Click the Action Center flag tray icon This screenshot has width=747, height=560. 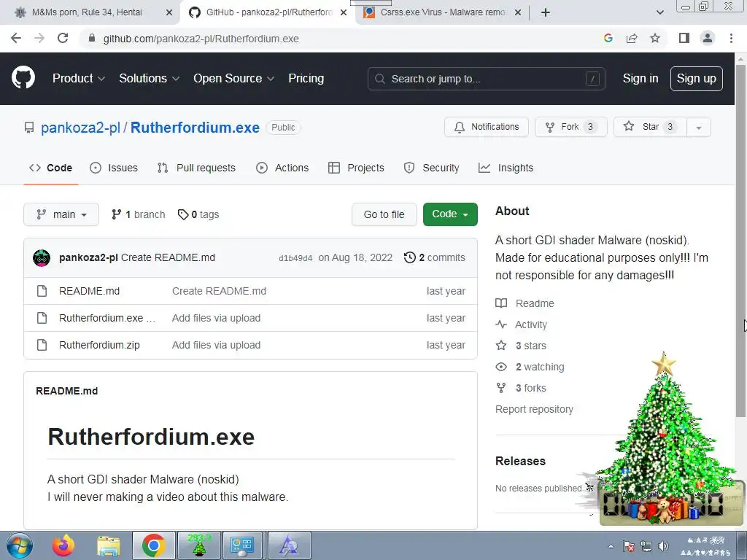point(629,546)
